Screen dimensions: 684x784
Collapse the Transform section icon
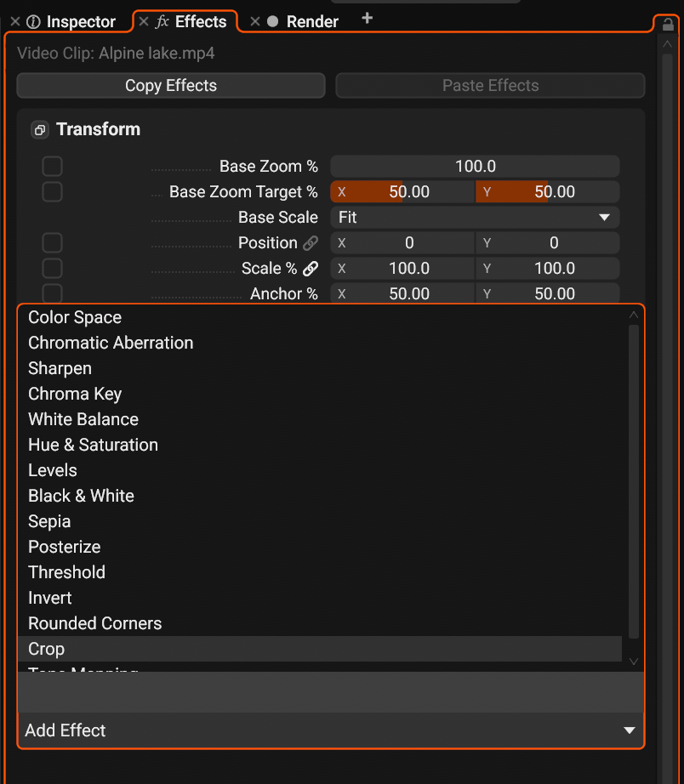(x=40, y=129)
